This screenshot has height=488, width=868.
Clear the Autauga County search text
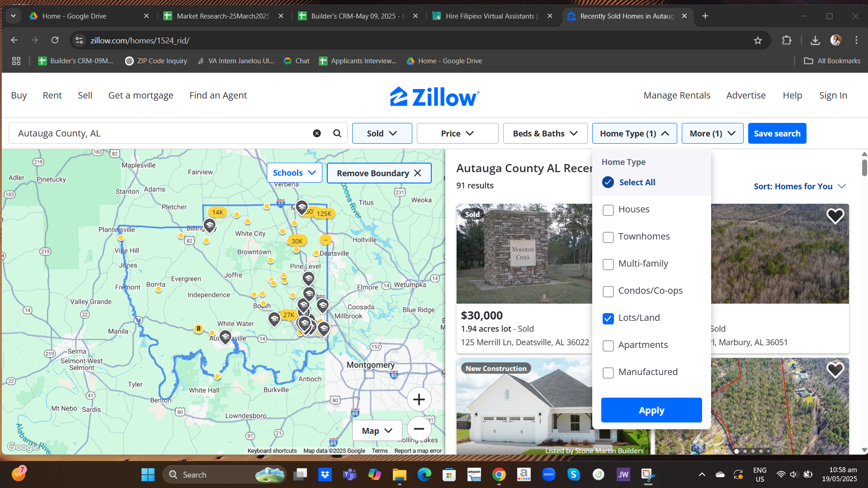317,133
